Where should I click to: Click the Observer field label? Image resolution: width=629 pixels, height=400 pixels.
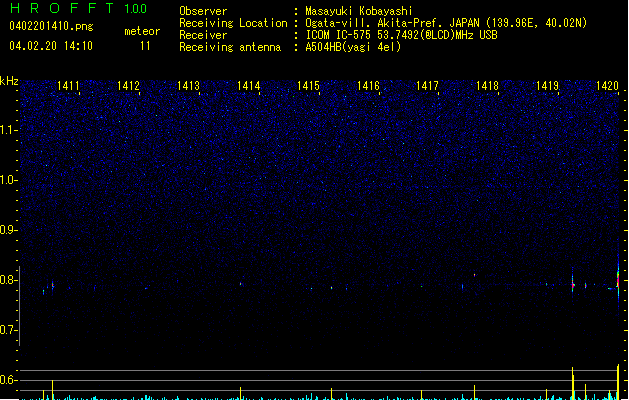[x=203, y=11]
